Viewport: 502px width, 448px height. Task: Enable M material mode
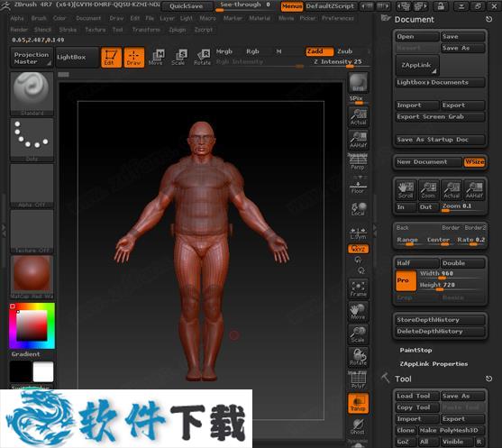click(x=278, y=51)
